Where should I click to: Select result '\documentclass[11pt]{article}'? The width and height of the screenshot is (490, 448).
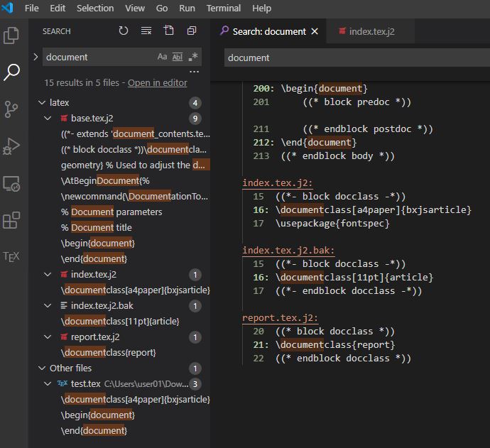[120, 321]
